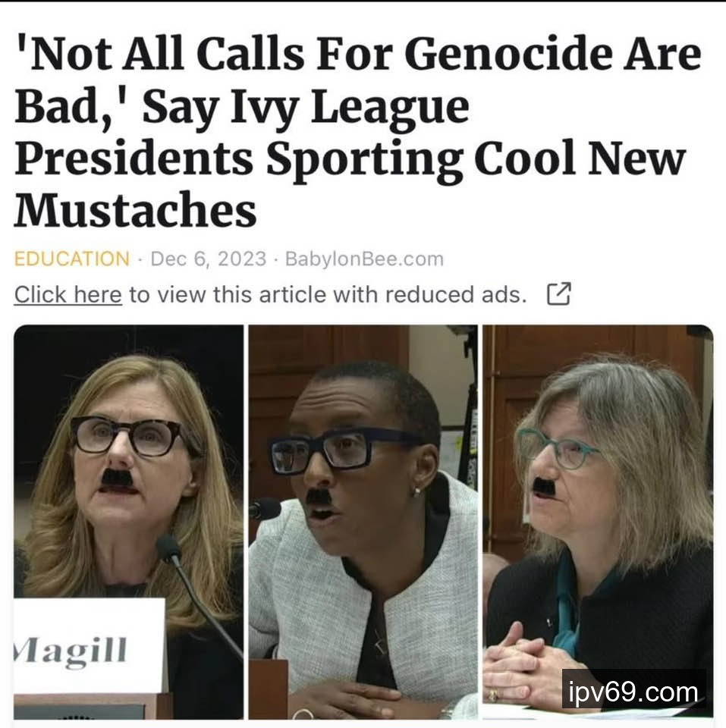The height and width of the screenshot is (728, 726).
Task: Select the EDUCATION category label
Action: point(72,259)
